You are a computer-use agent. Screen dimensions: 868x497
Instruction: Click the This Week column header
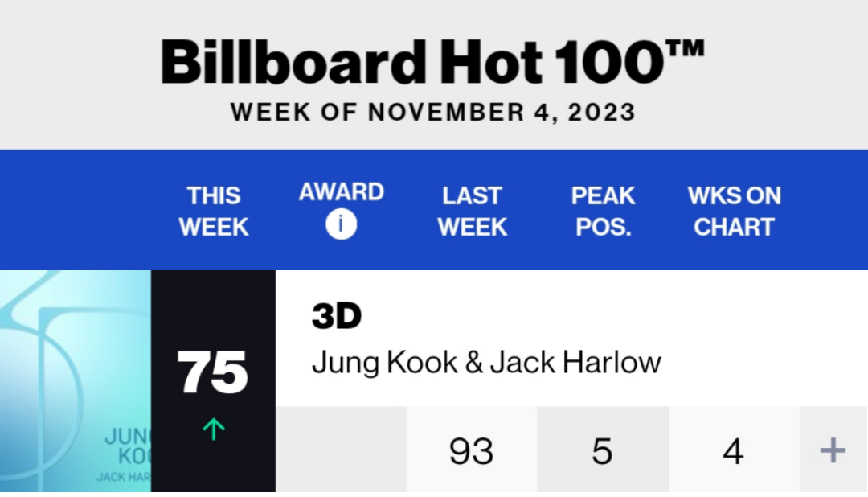coord(214,211)
